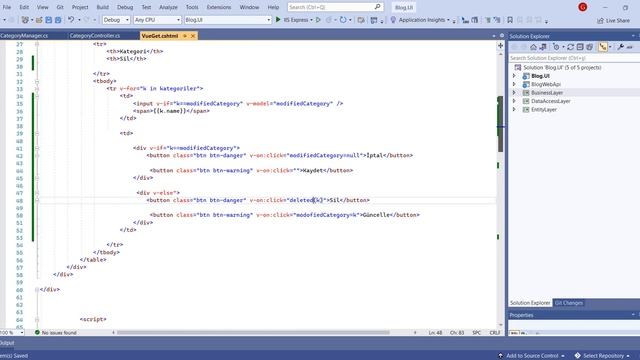Viewport: 640px width, 360px height.
Task: Click the CRLF line ending indicator
Action: tap(495, 333)
